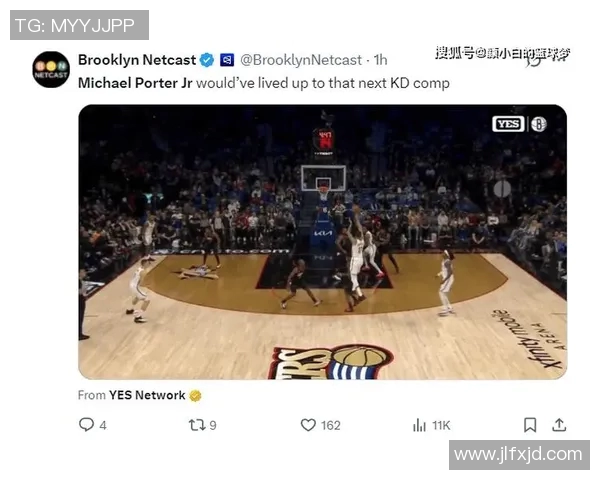Click the 162 likes count
Viewport: 600px width, 480px height.
[331, 425]
